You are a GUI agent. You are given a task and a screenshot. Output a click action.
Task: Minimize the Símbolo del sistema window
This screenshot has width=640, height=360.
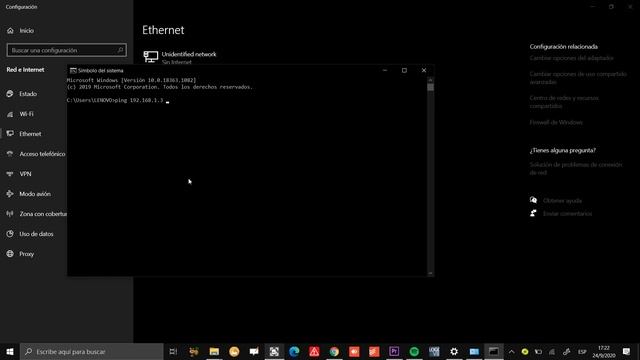[x=384, y=70]
